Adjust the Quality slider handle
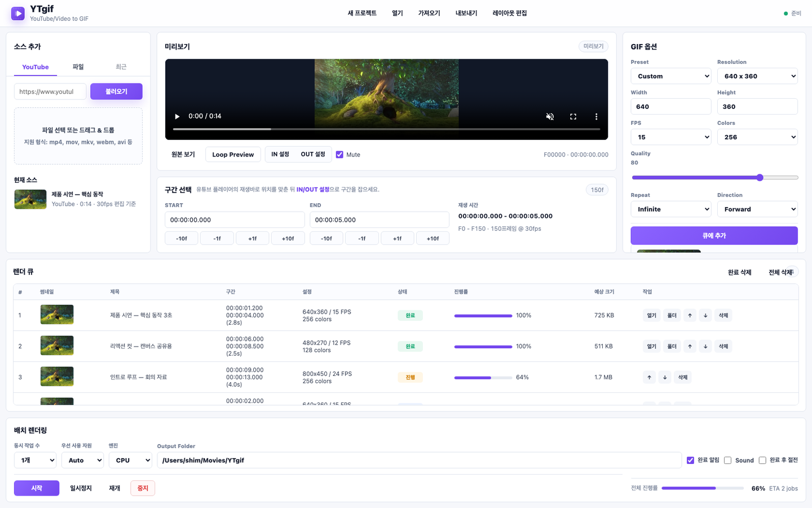Screen dimensions: 812x508 point(760,177)
